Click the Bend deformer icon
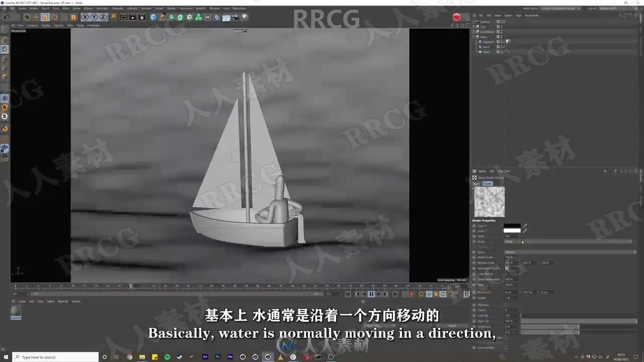 click(217, 17)
